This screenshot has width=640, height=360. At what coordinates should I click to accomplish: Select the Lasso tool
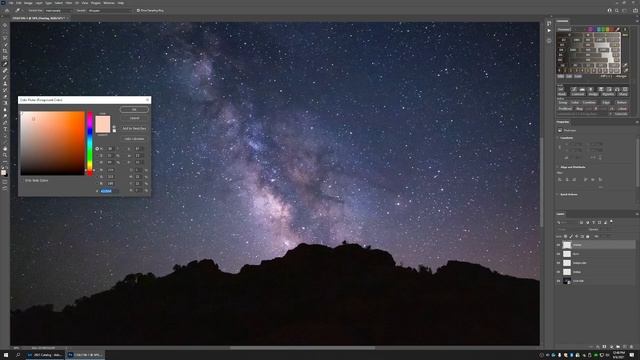5,38
